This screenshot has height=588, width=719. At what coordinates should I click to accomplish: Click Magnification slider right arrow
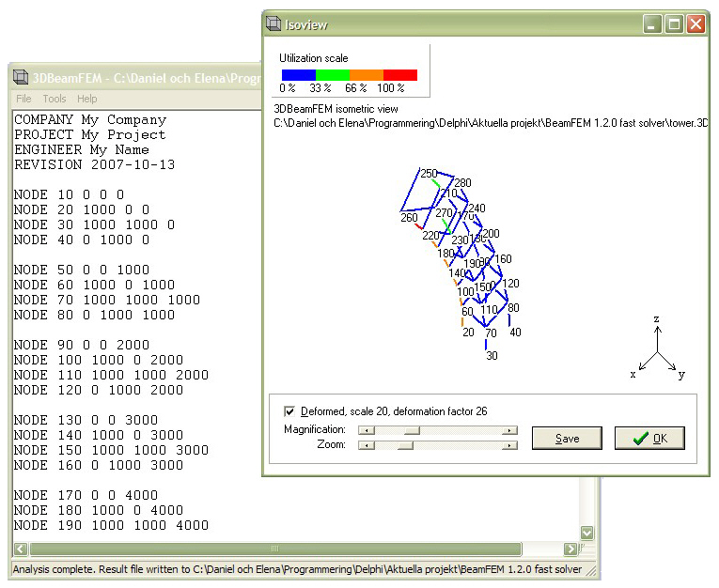coord(509,430)
